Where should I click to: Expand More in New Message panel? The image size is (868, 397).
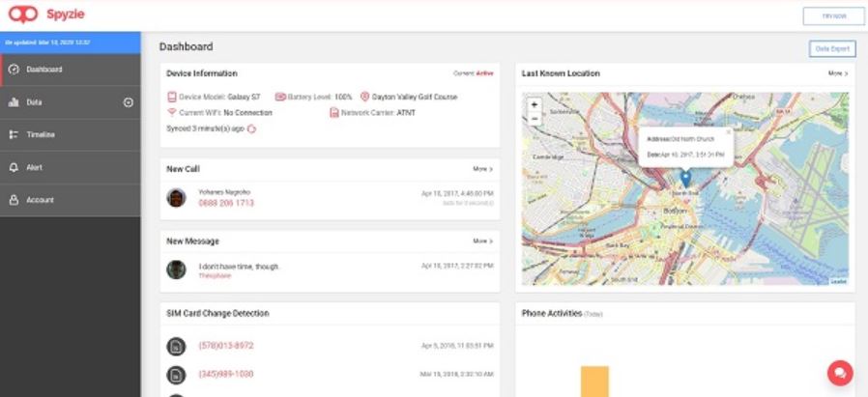click(482, 241)
